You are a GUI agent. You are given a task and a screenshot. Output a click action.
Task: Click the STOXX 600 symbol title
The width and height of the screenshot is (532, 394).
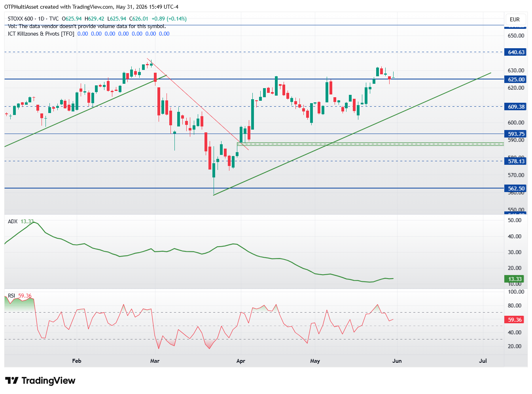[21, 19]
